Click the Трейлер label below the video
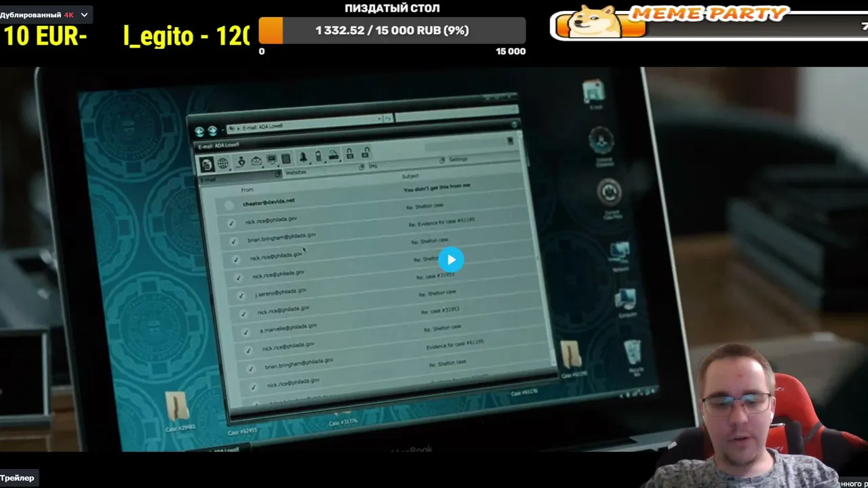 tap(17, 478)
